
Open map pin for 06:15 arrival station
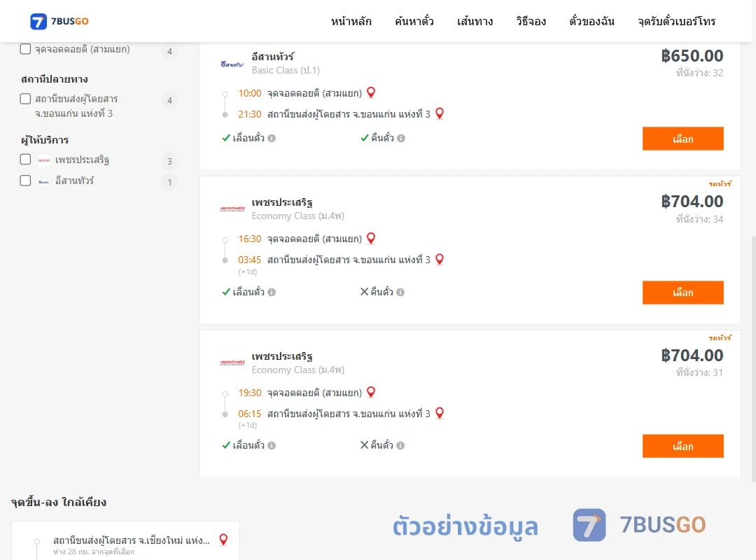(439, 413)
